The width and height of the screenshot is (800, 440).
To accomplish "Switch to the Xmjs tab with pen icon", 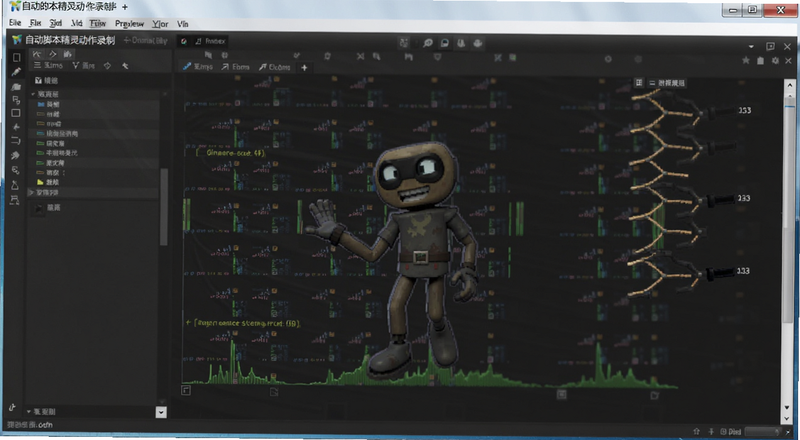I will tap(197, 67).
